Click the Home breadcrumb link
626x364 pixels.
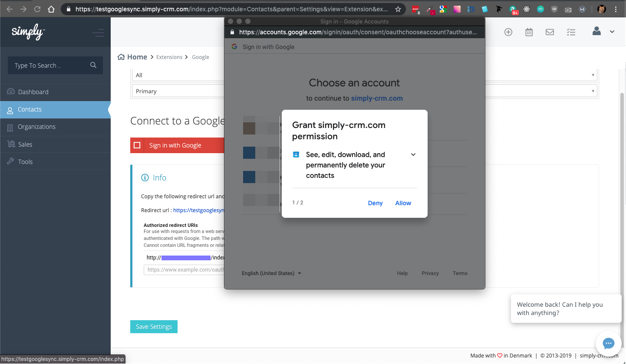coord(132,57)
